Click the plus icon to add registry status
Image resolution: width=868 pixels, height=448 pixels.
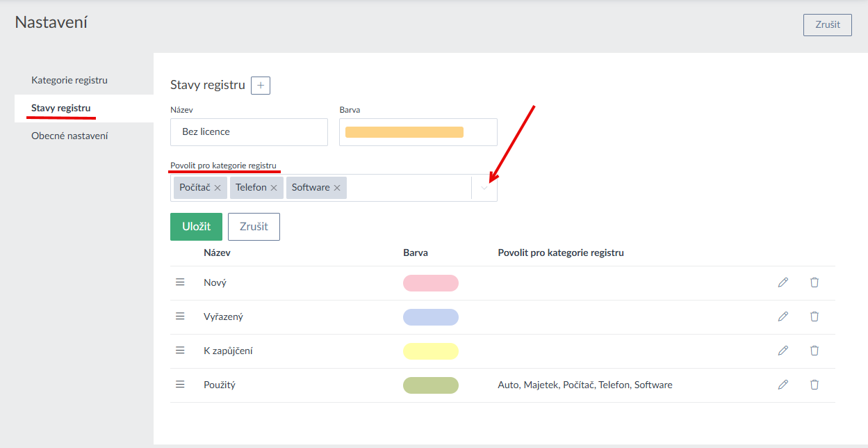pyautogui.click(x=261, y=86)
